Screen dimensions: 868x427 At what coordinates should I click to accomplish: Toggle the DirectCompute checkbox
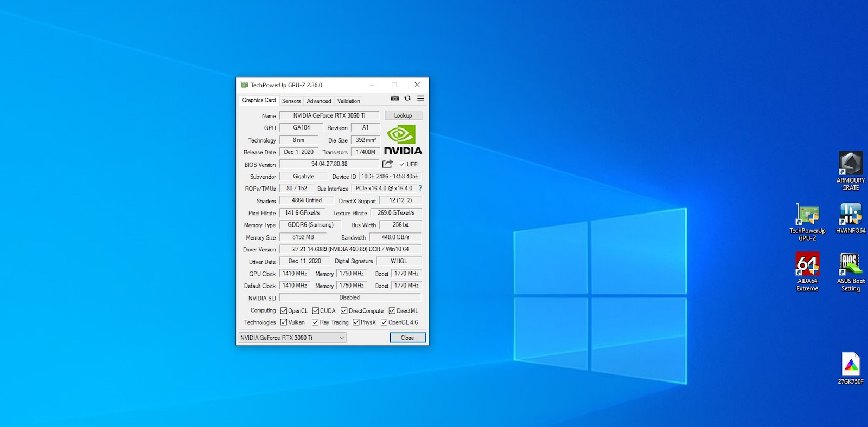[x=344, y=311]
